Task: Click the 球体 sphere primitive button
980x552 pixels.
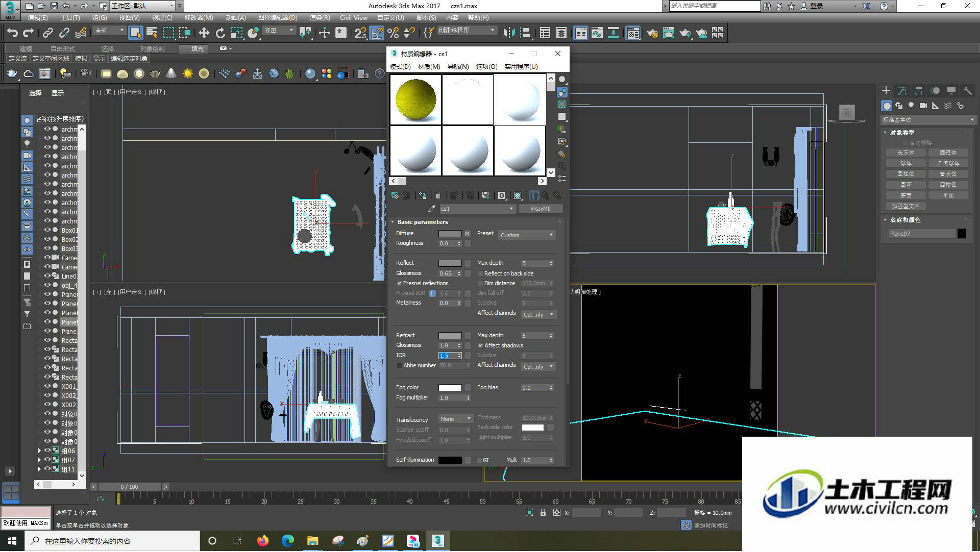Action: click(906, 164)
